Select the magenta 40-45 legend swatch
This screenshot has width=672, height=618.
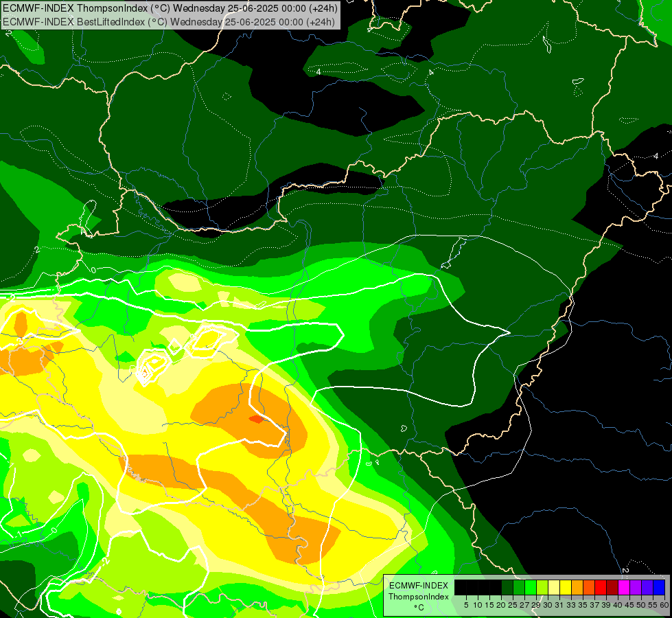tap(624, 587)
